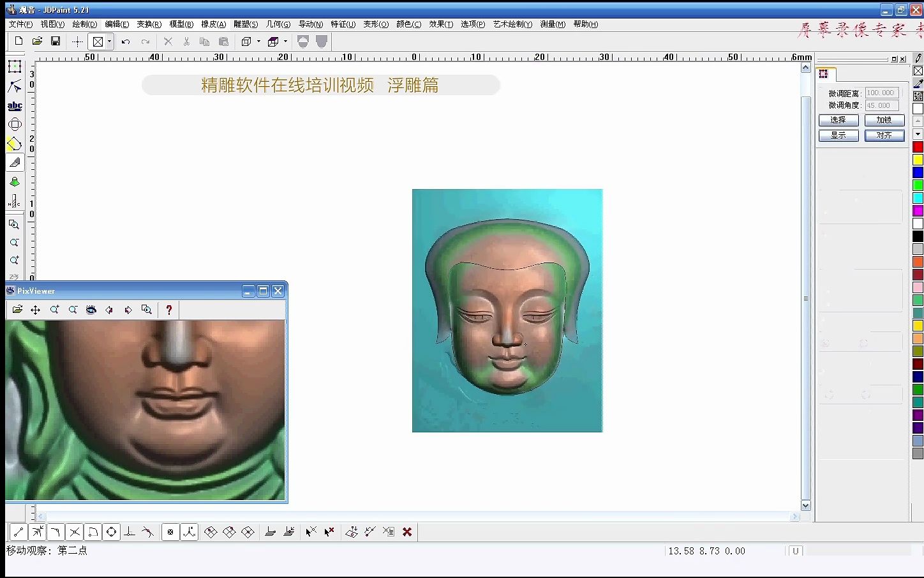Viewport: 924px width, 578px height.
Task: Click the pencil drawing tool in left toolbar
Action: [15, 163]
